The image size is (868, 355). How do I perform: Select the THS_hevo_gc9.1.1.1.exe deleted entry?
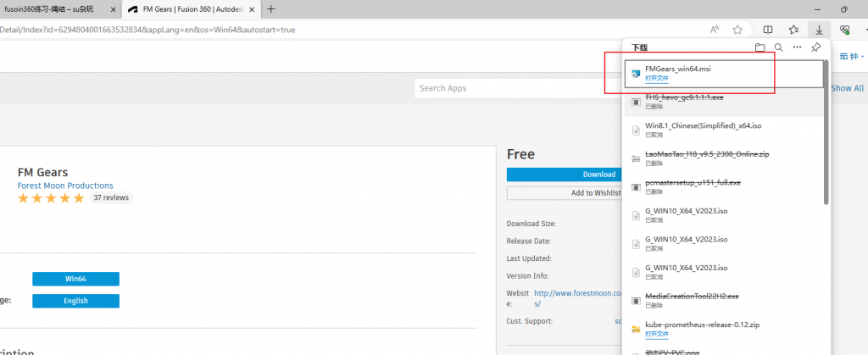(724, 102)
